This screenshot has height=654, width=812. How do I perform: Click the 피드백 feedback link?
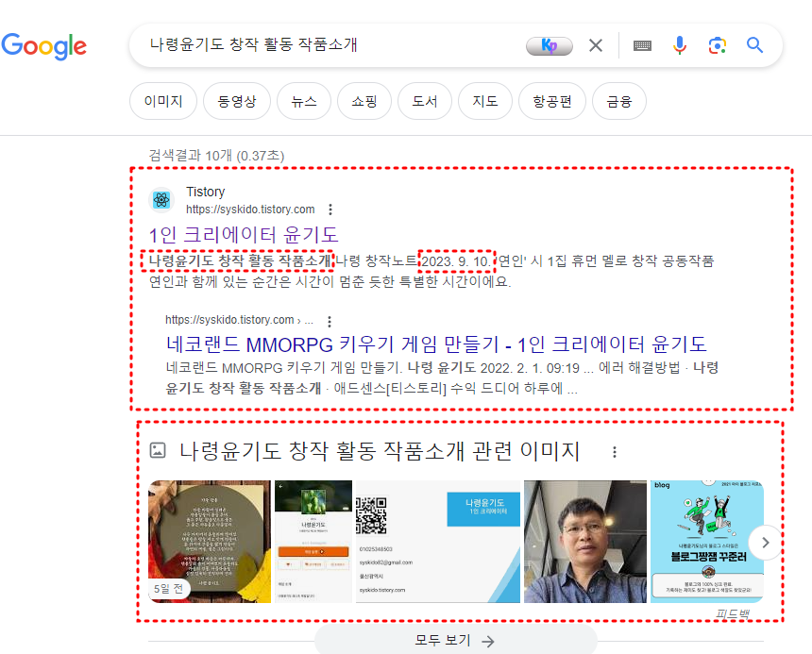(x=733, y=614)
